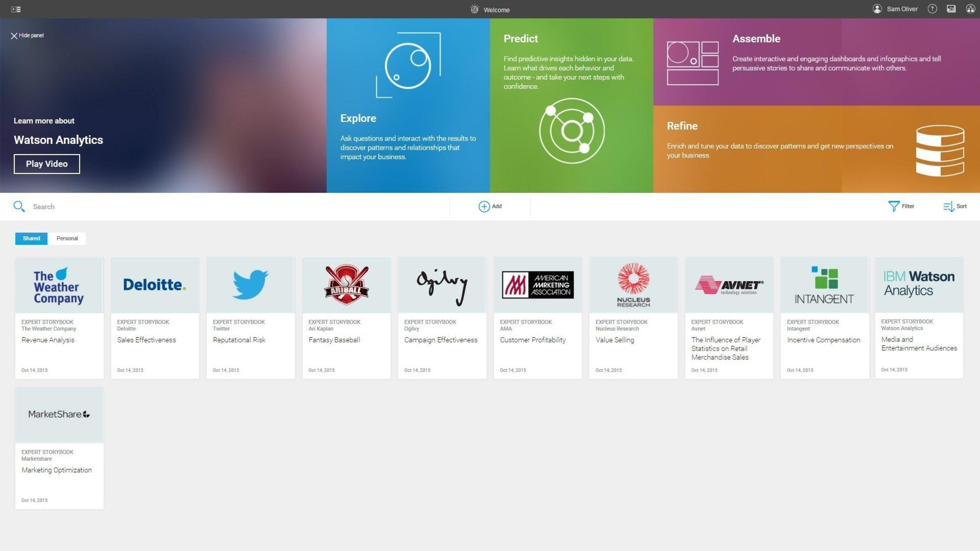
Task: Click Refine description about enriching data
Action: coord(780,151)
